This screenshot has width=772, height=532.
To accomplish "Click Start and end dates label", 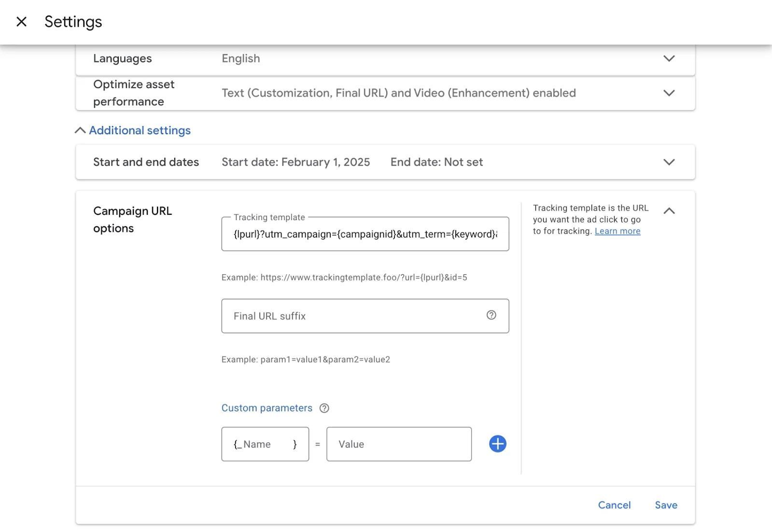I will pos(146,162).
